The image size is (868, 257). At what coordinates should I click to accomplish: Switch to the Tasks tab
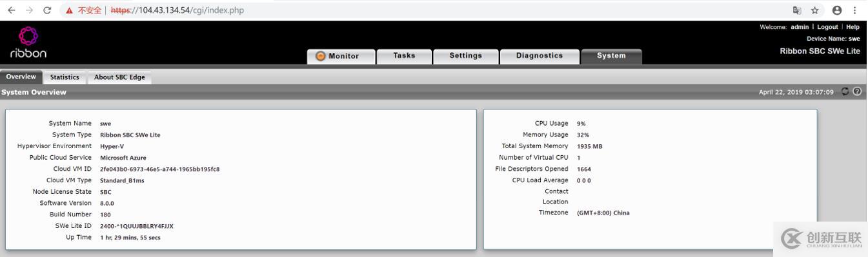coord(404,56)
